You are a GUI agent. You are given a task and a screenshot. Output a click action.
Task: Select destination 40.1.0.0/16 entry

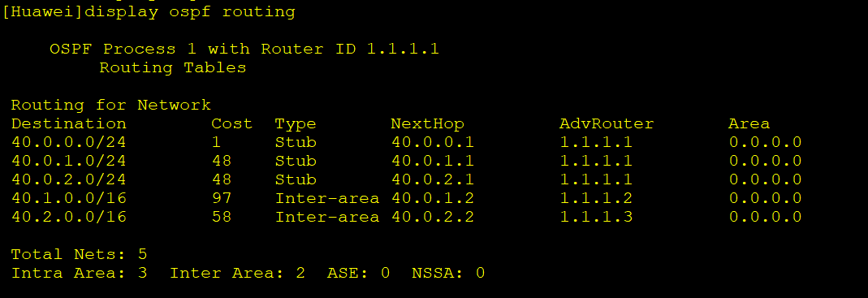69,198
